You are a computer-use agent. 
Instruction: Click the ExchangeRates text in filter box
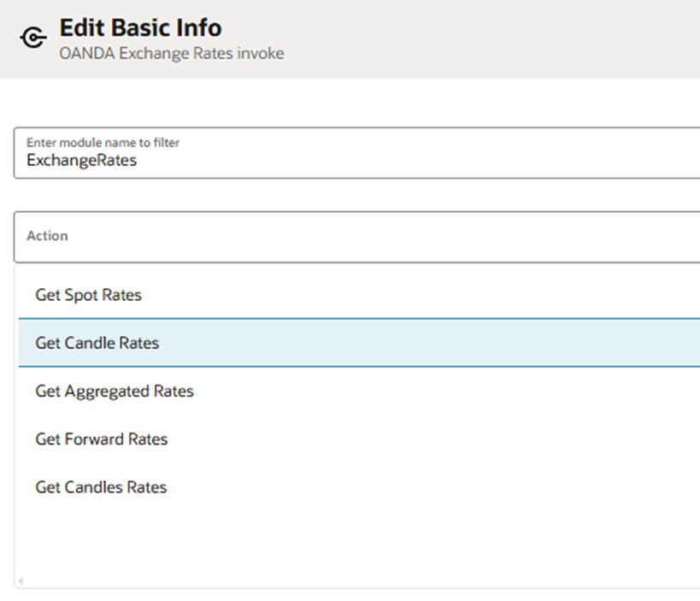[81, 160]
